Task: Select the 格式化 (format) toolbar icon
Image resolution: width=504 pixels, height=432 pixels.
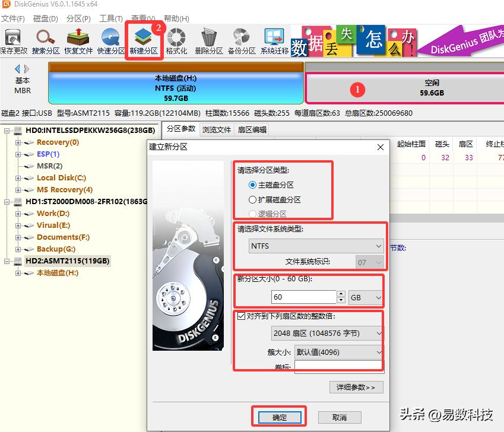Action: [x=176, y=37]
